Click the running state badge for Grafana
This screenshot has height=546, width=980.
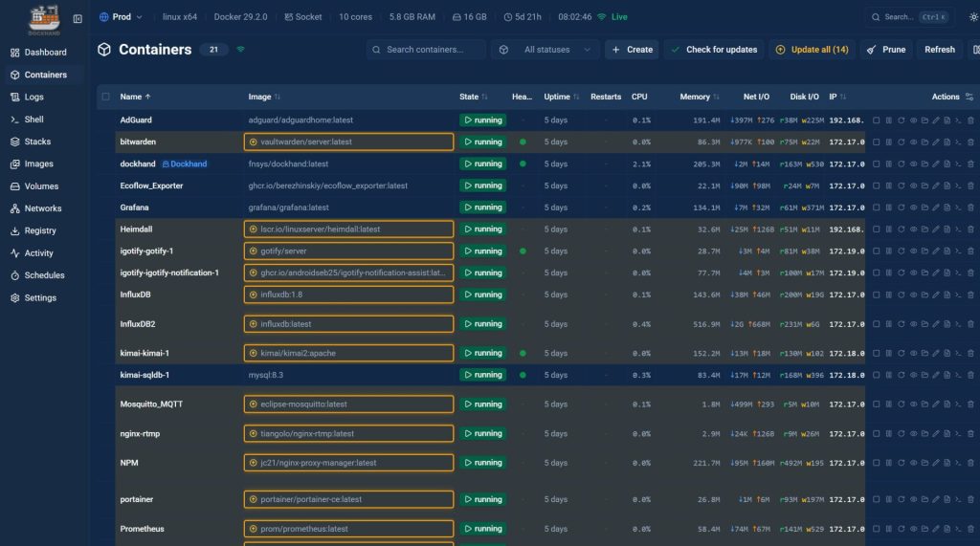click(482, 207)
